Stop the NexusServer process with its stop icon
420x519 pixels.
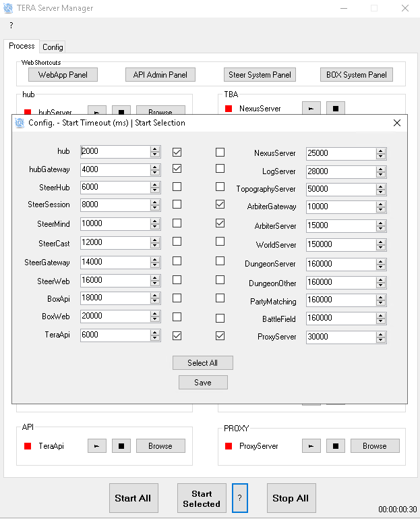coord(335,108)
